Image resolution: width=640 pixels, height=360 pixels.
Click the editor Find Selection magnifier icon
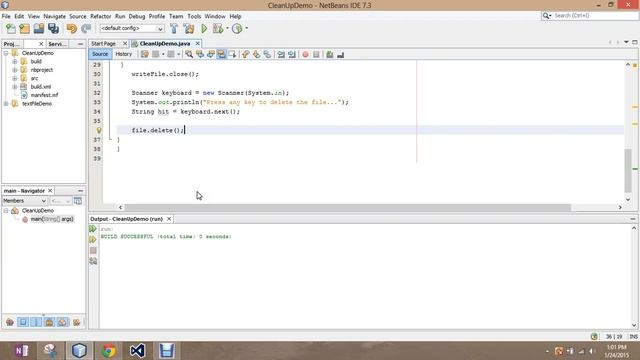pos(189,54)
